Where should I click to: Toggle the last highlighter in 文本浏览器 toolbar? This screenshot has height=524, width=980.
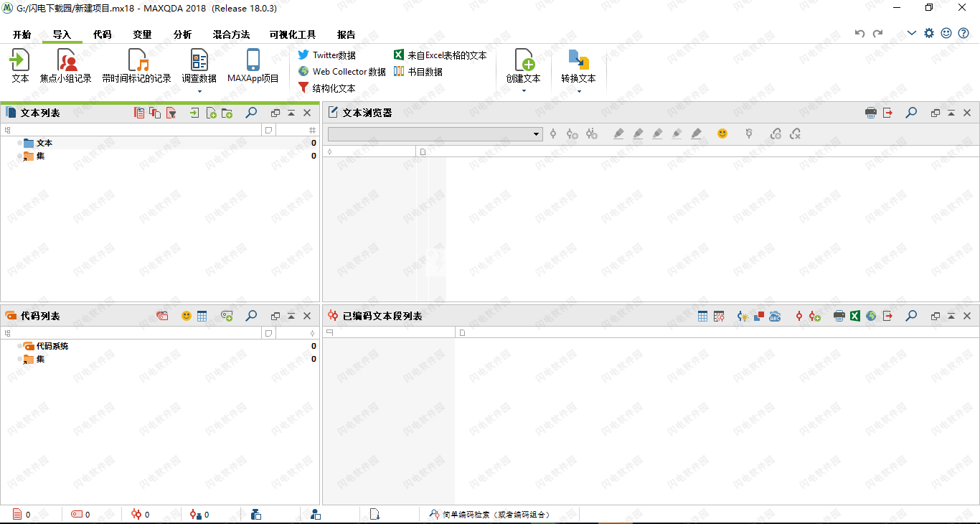pyautogui.click(x=696, y=134)
